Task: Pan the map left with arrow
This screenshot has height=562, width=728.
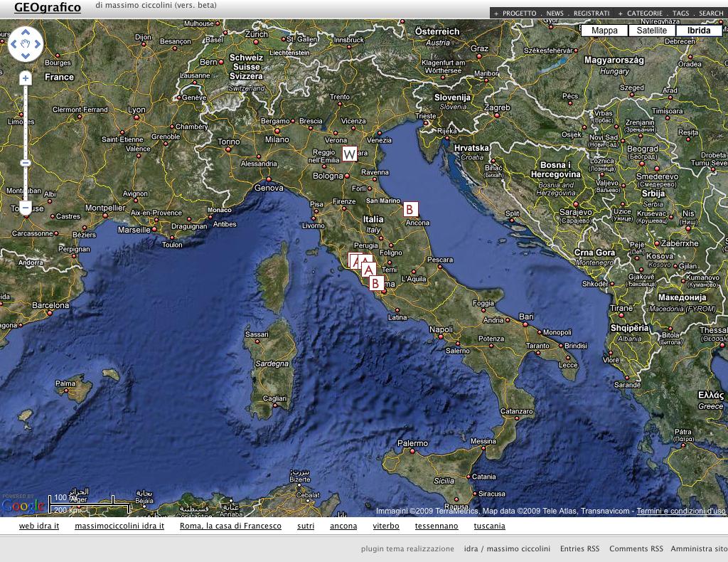Action: coord(14,45)
